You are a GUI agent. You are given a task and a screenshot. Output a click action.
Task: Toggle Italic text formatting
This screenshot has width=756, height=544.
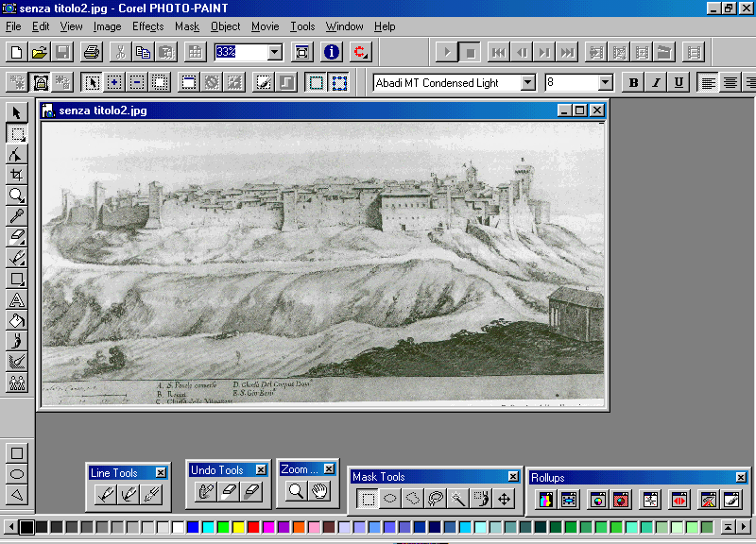coord(656,83)
